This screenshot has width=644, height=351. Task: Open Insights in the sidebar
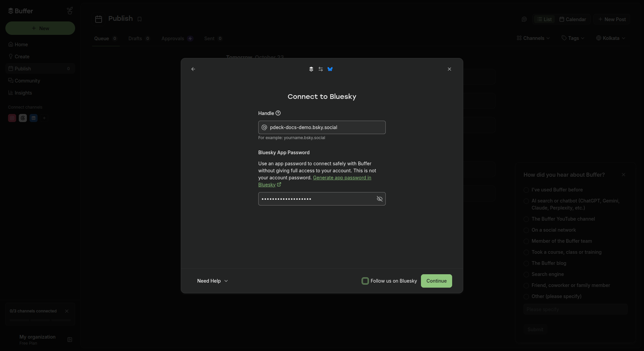point(40,93)
